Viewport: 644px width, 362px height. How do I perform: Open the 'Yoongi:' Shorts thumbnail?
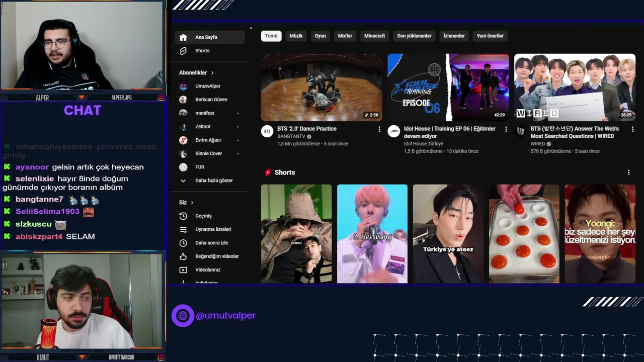[600, 234]
